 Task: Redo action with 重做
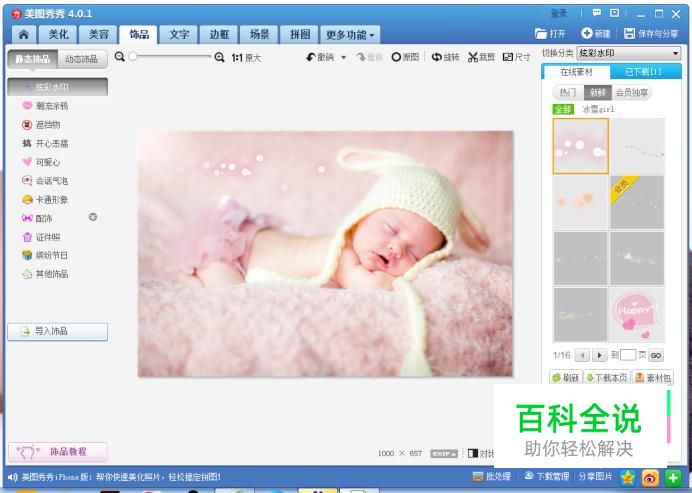coord(369,57)
